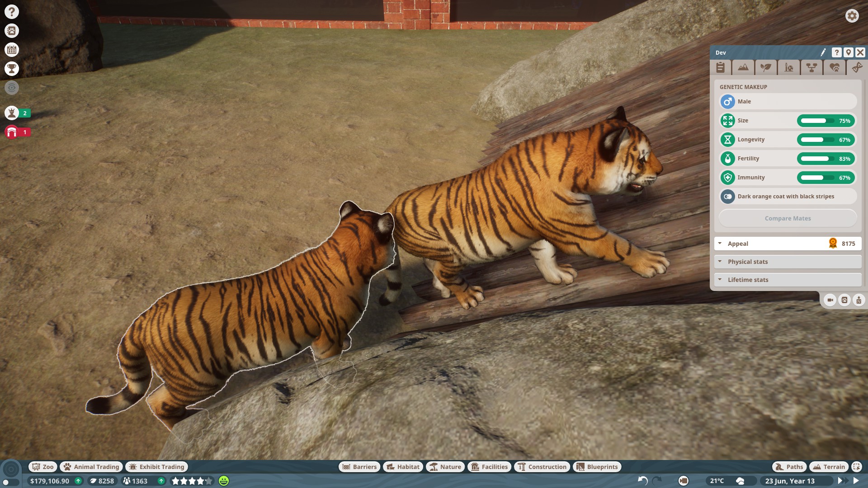Click the Fertility gene icon
Viewport: 868px width, 488px height.
[x=728, y=159]
